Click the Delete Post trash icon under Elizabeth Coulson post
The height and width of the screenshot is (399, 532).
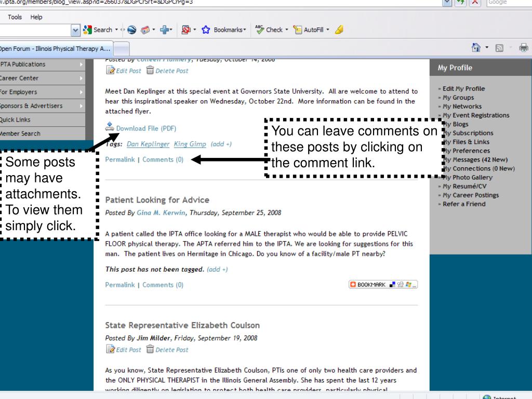click(150, 349)
